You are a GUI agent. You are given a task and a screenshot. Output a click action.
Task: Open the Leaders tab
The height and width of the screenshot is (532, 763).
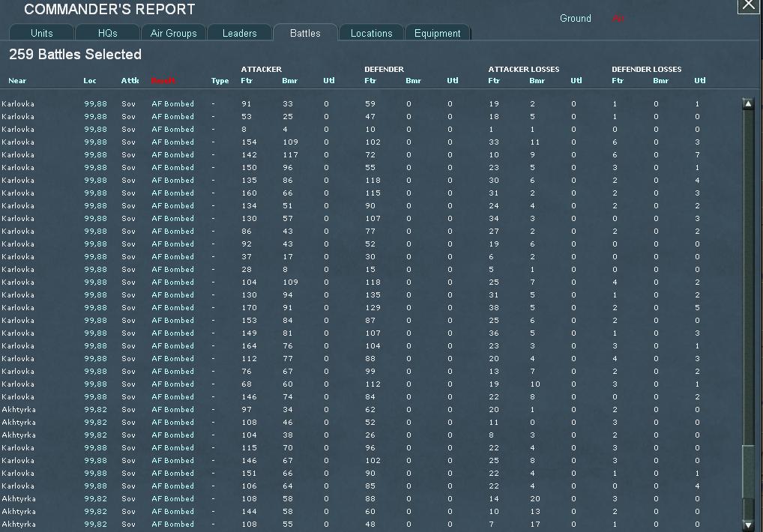(x=239, y=32)
